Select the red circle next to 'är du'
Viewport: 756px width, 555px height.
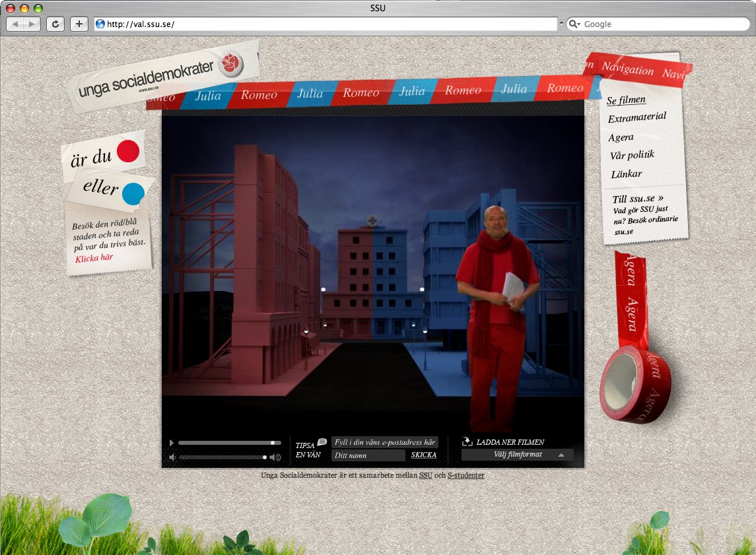click(x=128, y=151)
